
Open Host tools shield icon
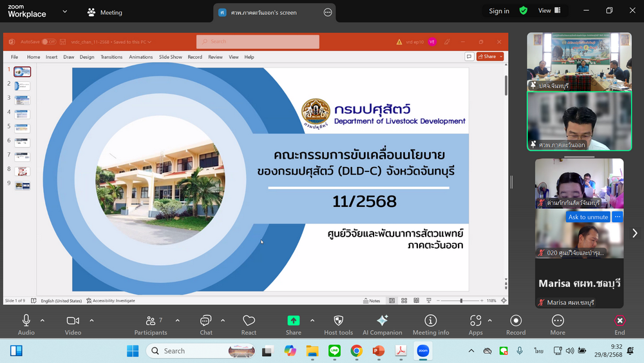(339, 325)
